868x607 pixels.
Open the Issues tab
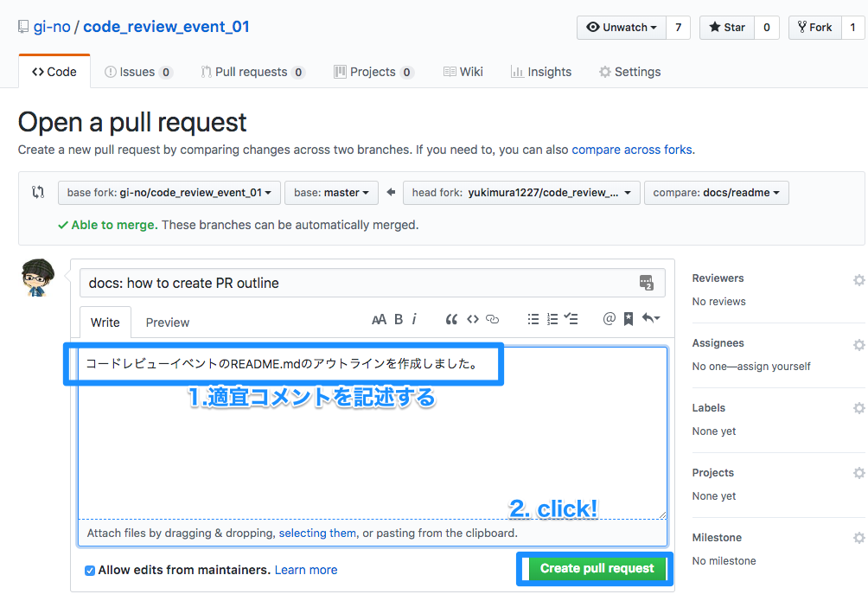pyautogui.click(x=138, y=72)
